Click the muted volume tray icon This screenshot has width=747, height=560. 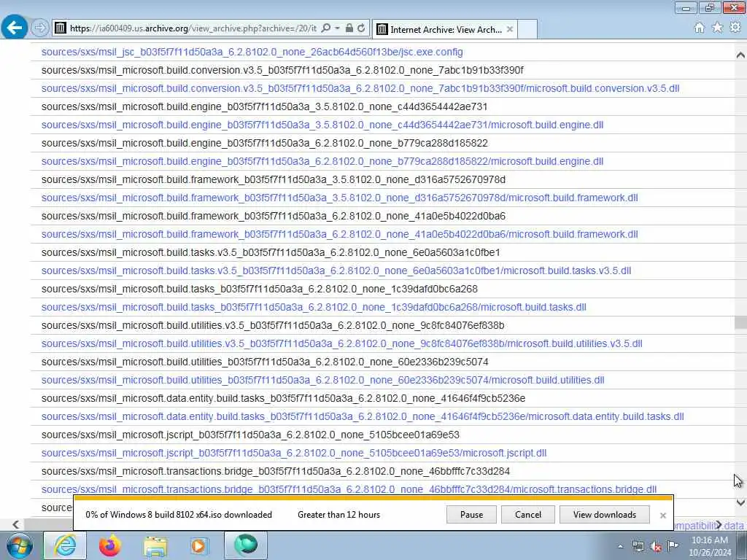[656, 547]
